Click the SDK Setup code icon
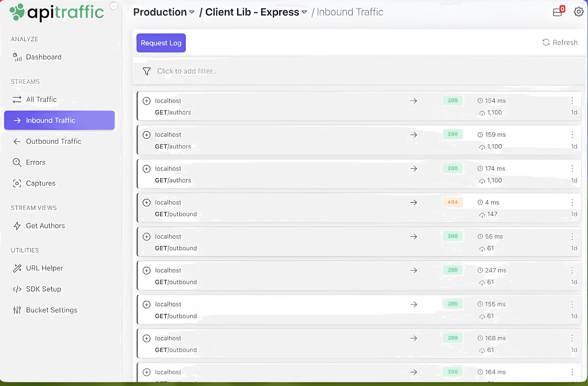Viewport: 588px width, 386px height. click(x=17, y=289)
